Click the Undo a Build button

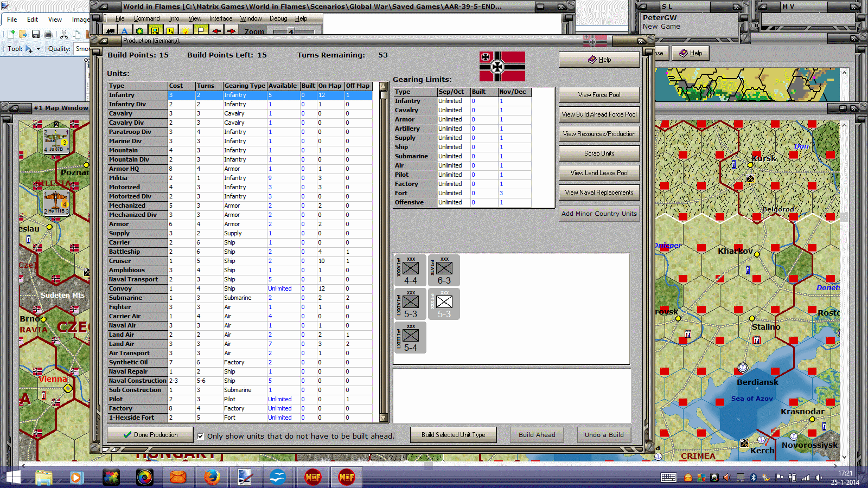[604, 435]
